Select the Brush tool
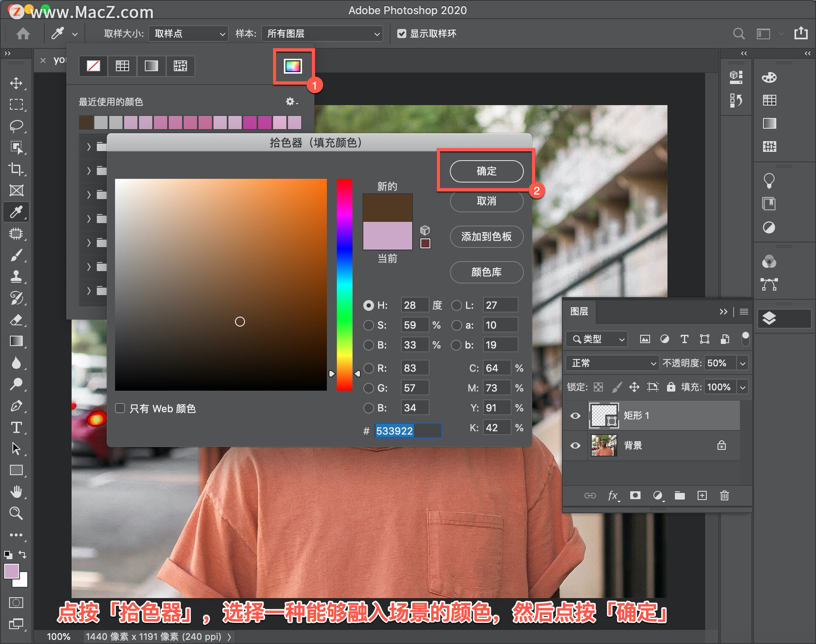The width and height of the screenshot is (816, 644). point(16,255)
